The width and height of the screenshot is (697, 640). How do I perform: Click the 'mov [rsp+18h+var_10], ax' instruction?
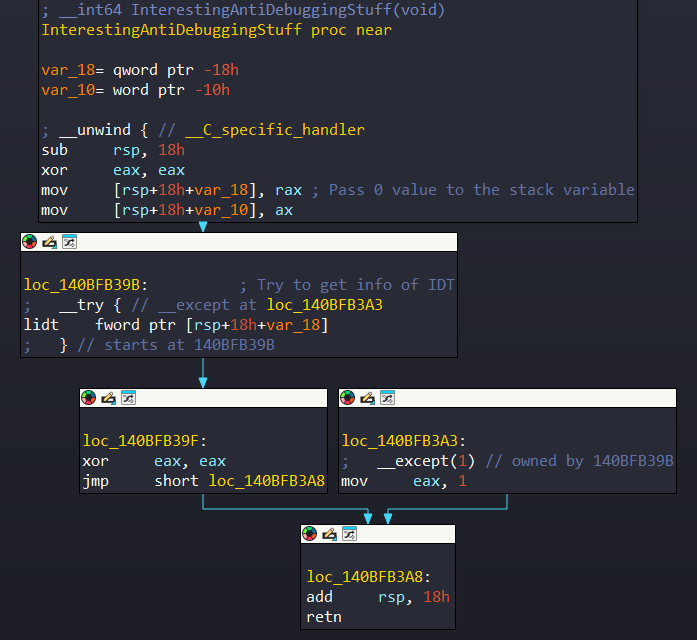(167, 210)
